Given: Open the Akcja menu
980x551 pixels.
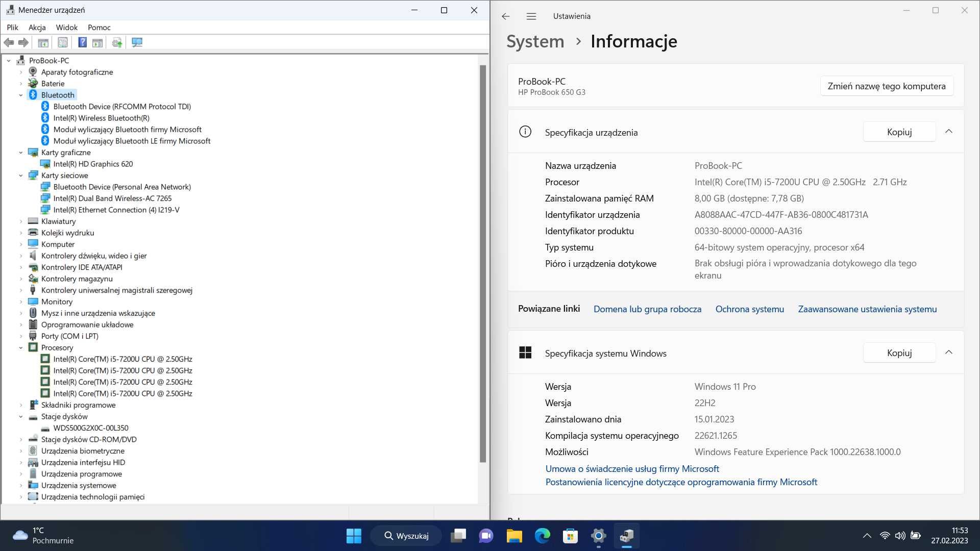Looking at the screenshot, I should 37,28.
